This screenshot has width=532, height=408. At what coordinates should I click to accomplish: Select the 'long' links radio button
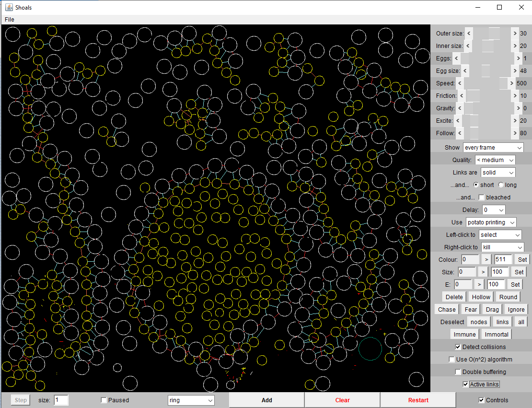click(501, 185)
